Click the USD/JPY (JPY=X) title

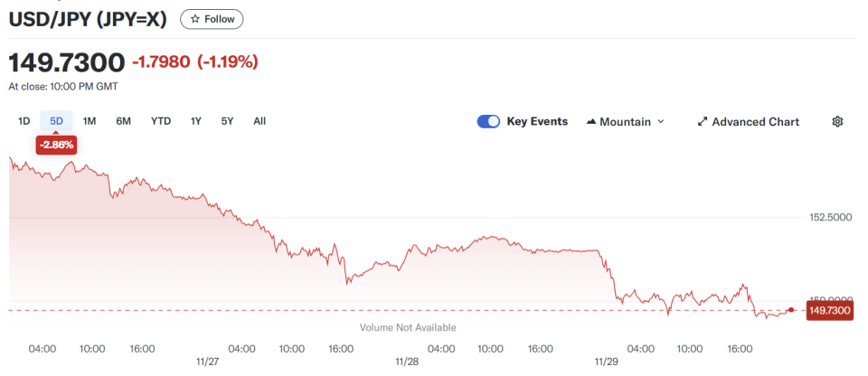pos(88,19)
